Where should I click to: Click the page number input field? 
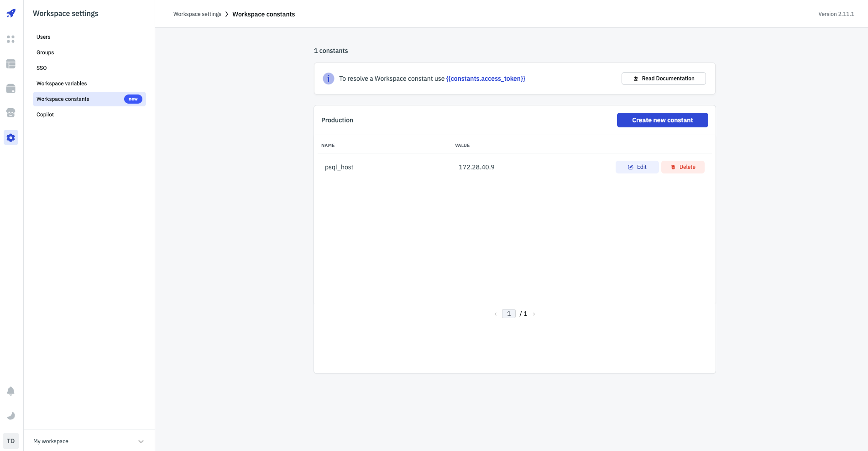[508, 314]
